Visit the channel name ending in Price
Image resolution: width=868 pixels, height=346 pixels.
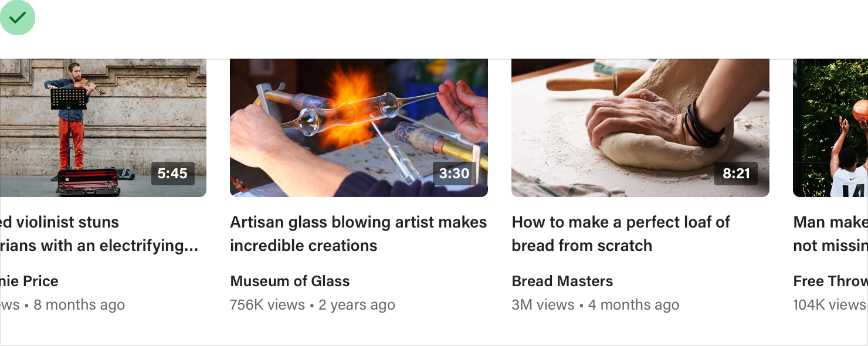point(29,281)
